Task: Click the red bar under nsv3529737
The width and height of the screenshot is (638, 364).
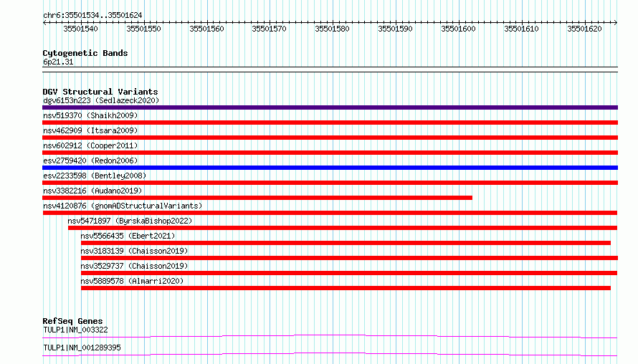Action: click(349, 273)
